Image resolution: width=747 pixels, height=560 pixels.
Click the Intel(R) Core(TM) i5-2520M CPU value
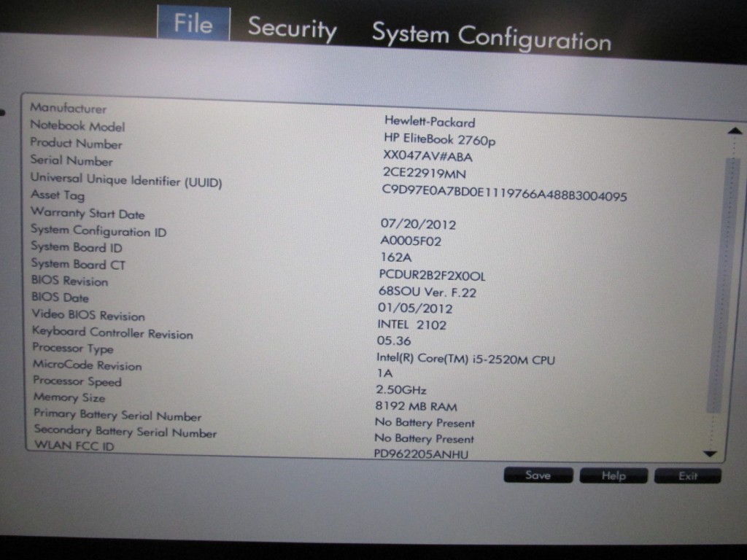tap(465, 359)
